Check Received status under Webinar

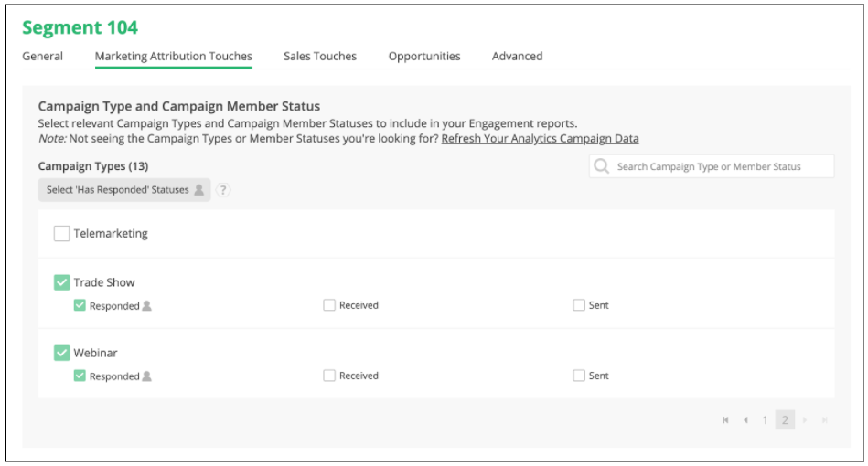(329, 376)
